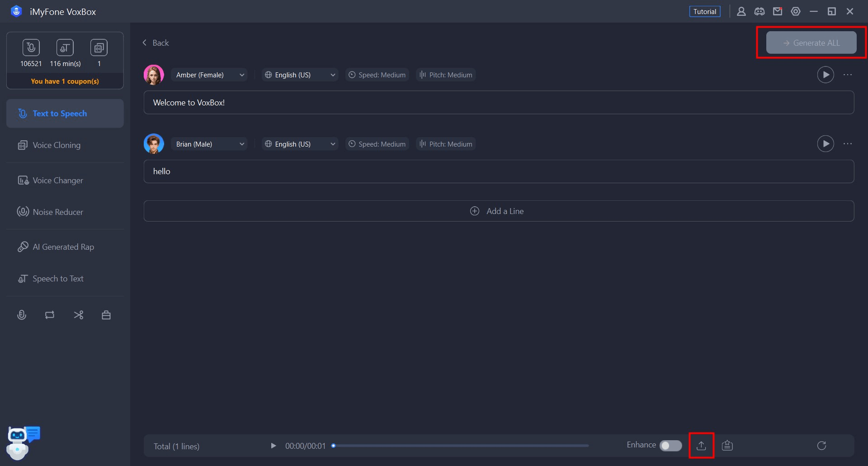
Task: Open Speed: Medium setting for Brian line
Action: (x=377, y=144)
